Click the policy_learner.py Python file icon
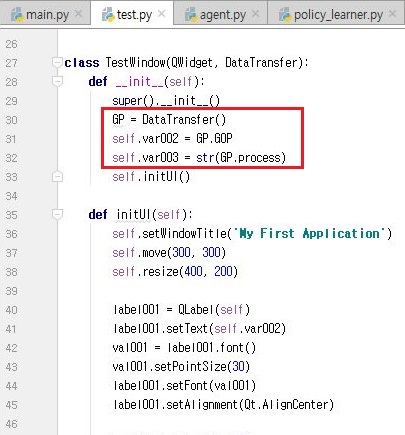 coord(285,15)
